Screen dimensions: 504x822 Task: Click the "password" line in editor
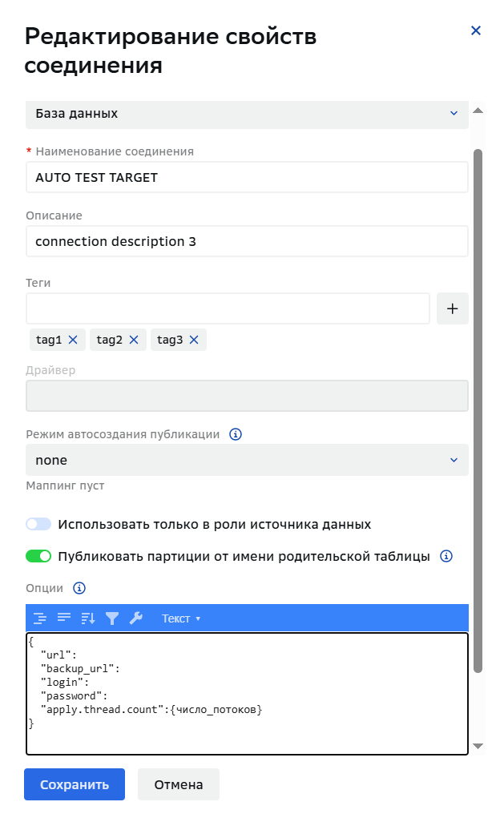(x=74, y=695)
